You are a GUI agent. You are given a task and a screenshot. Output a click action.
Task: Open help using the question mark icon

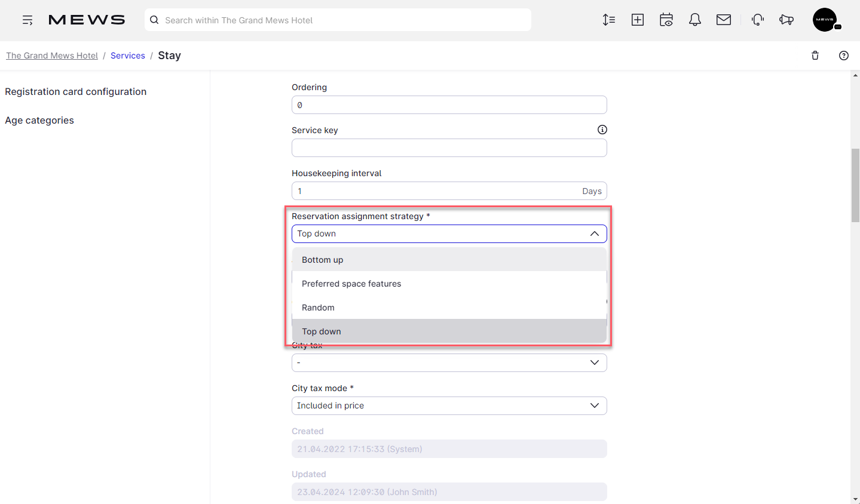pyautogui.click(x=843, y=56)
